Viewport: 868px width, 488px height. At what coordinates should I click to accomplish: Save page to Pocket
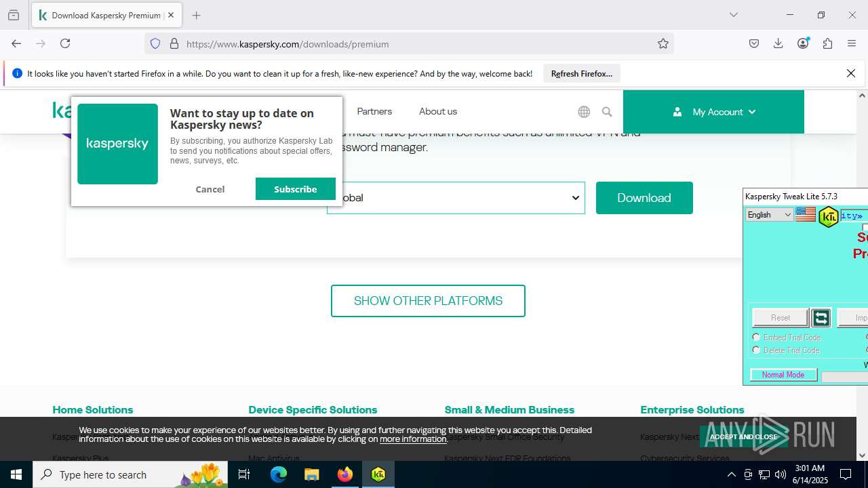click(x=754, y=43)
